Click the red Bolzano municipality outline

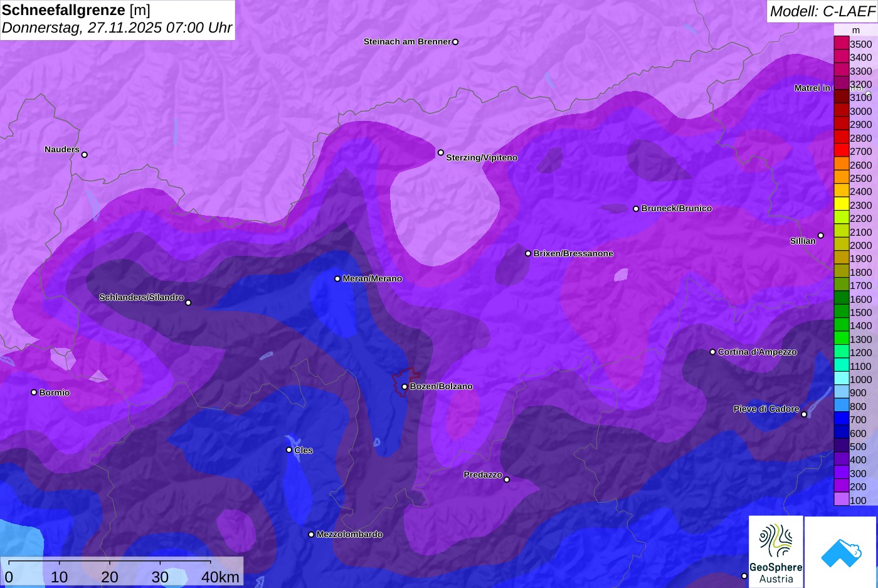[405, 381]
